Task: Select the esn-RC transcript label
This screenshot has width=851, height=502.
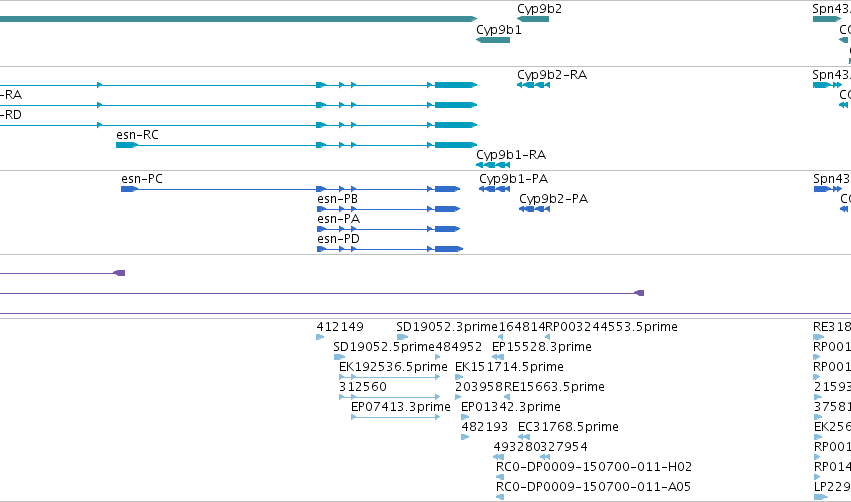Action: pos(137,135)
